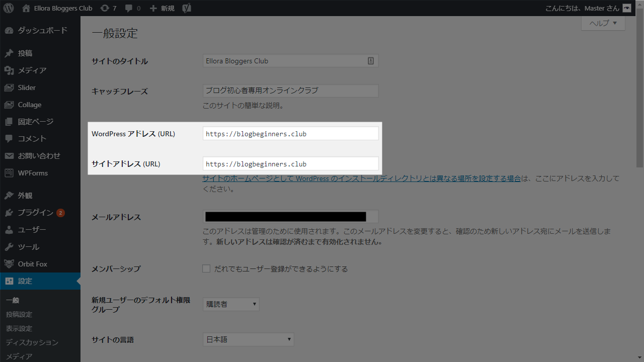
Task: Click the ツール wrench icon
Action: tap(9, 247)
